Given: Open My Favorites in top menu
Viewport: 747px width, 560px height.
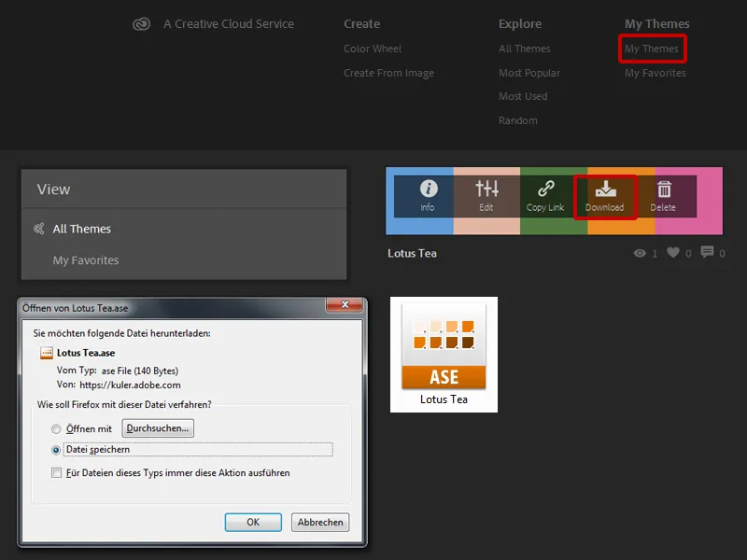Looking at the screenshot, I should tap(655, 73).
